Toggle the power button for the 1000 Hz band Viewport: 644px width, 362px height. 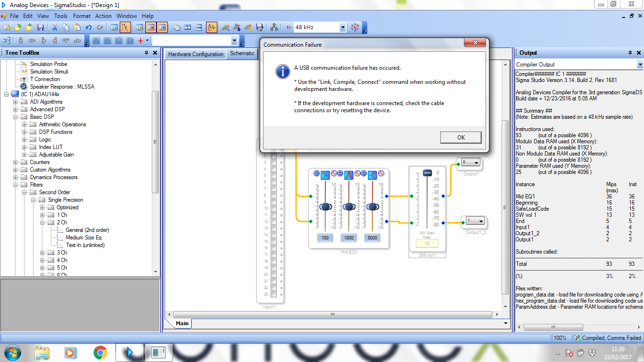coord(340,174)
